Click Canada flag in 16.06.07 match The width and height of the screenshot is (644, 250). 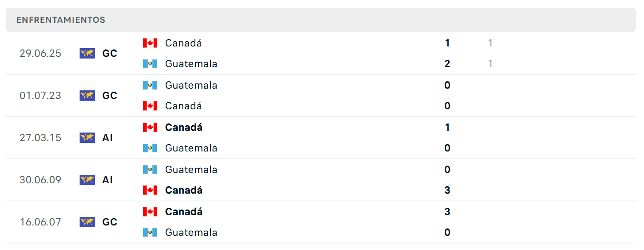tap(150, 212)
